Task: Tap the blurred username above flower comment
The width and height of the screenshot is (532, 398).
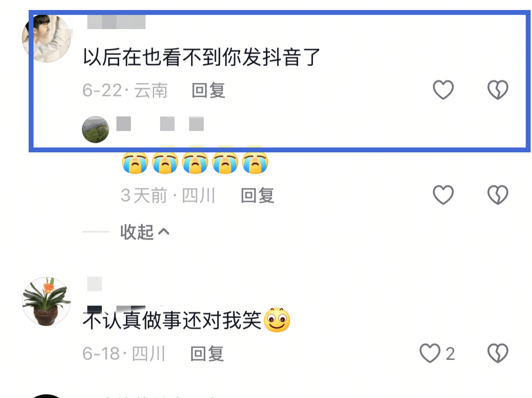Action: click(x=95, y=284)
